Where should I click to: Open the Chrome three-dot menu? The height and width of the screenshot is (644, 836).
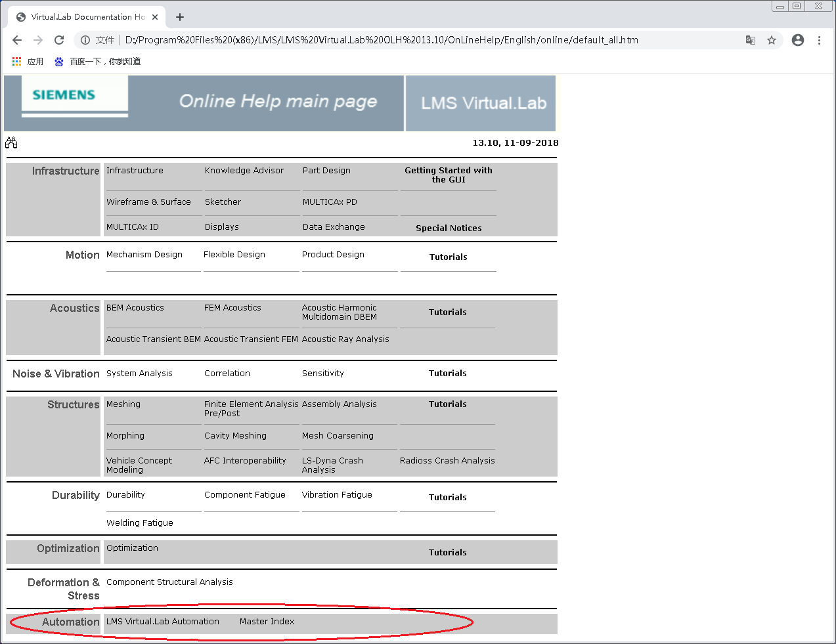[x=819, y=40]
